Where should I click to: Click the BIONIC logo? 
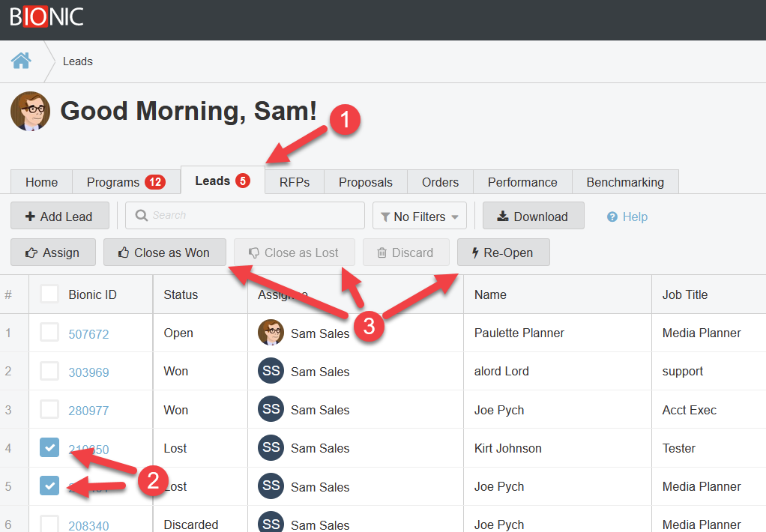[46, 16]
